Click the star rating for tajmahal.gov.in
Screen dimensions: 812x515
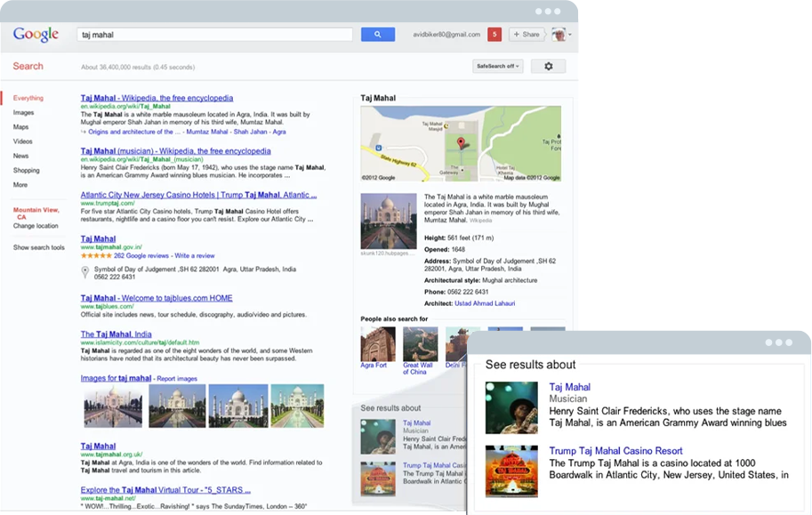[96, 256]
